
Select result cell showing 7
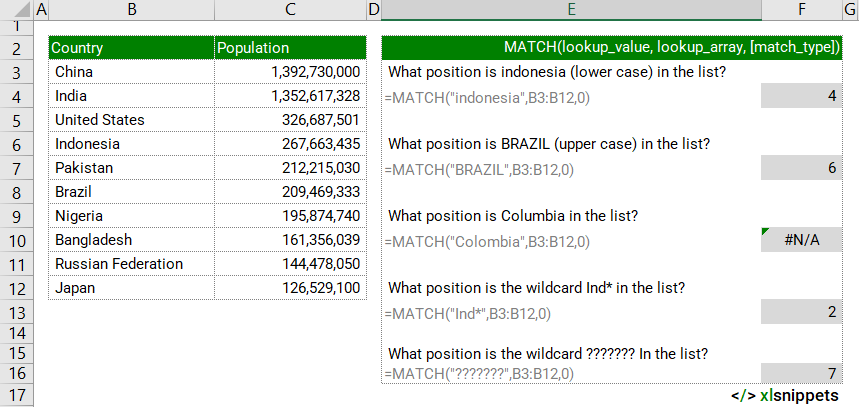(x=801, y=374)
